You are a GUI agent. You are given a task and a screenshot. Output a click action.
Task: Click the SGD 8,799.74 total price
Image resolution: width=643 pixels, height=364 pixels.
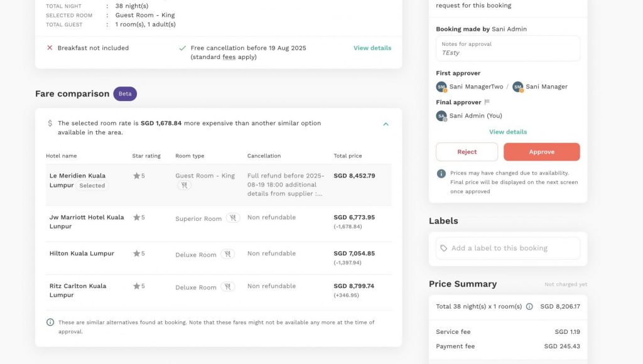click(x=354, y=286)
